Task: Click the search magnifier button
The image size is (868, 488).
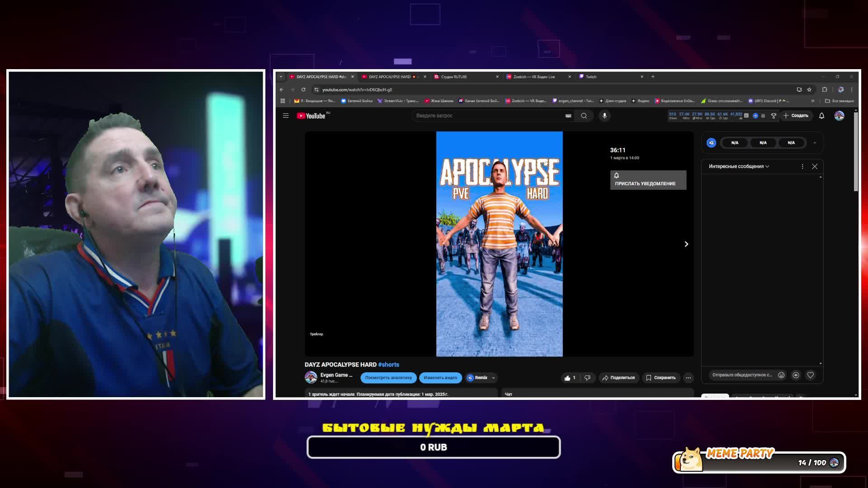Action: (x=584, y=116)
